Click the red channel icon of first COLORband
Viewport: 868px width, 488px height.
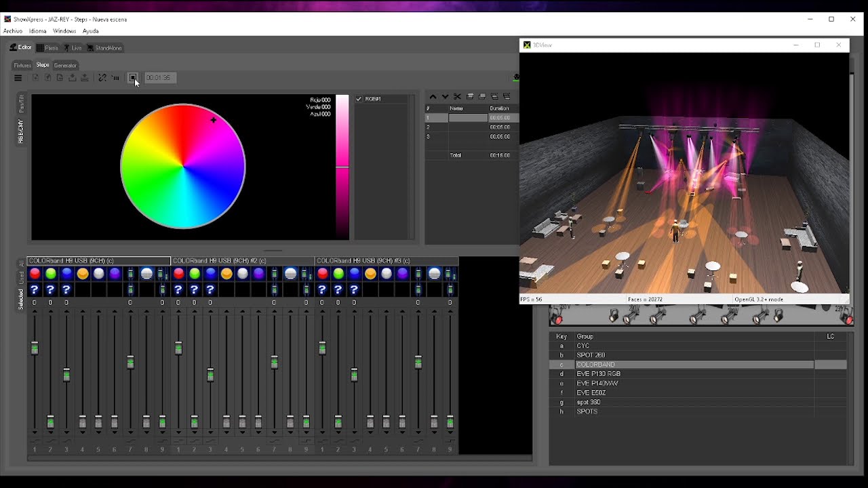tap(35, 274)
